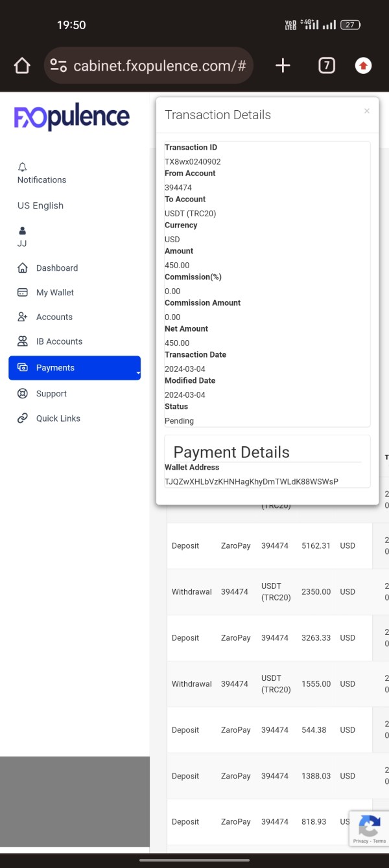The image size is (389, 868).
Task: Click the Dashboard home icon
Action: coord(23,268)
